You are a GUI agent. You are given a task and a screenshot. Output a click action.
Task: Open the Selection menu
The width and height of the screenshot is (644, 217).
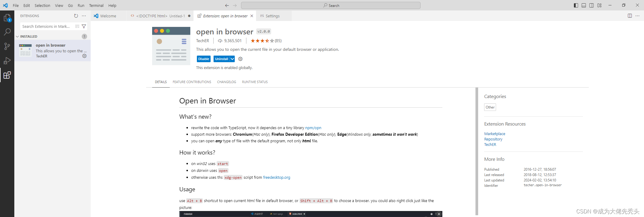(x=42, y=5)
